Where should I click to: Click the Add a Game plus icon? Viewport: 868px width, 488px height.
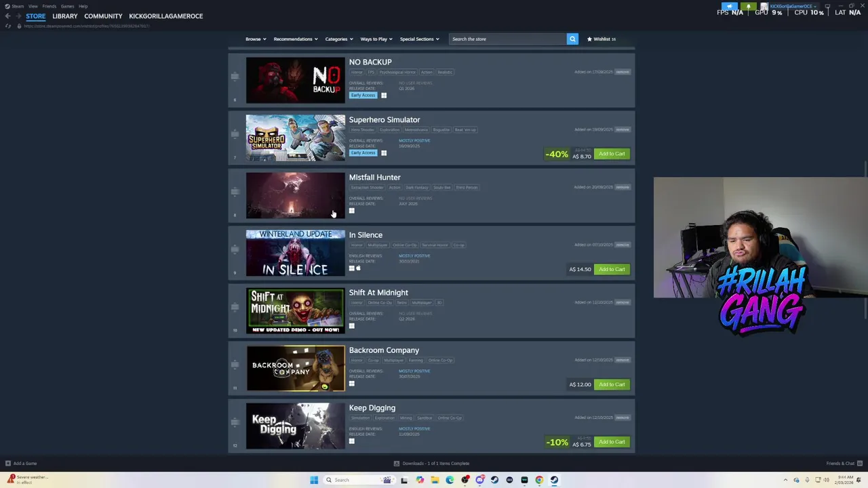[x=8, y=464]
